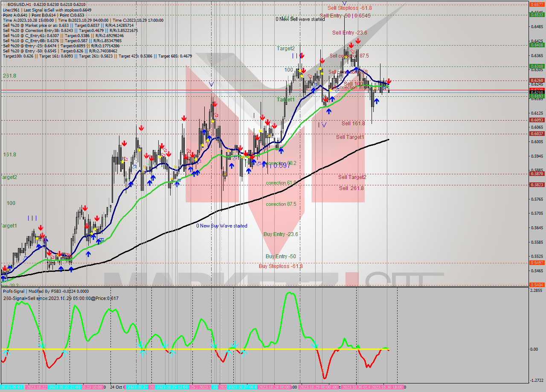Click the rightmost red sell arrow
Screen dimensions: 546x392
389,81
